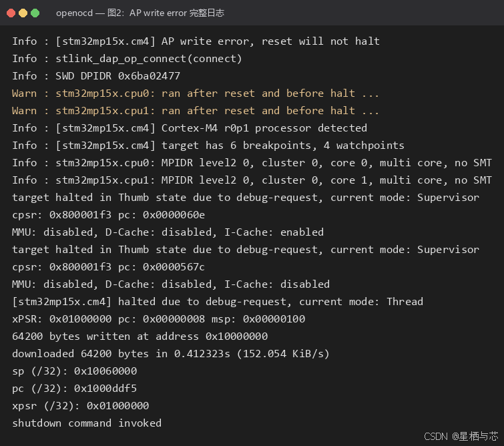Click the cpu0 ran after reset warning
The height and width of the screenshot is (446, 504).
[x=196, y=93]
